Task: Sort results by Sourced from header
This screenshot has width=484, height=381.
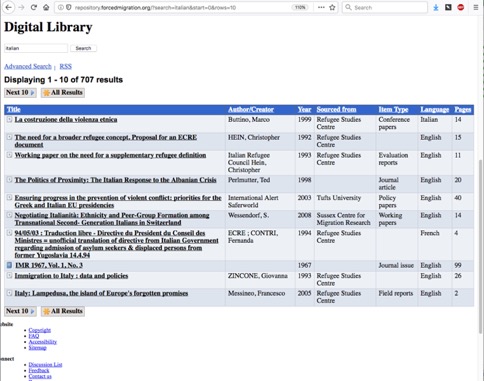Action: coord(336,109)
